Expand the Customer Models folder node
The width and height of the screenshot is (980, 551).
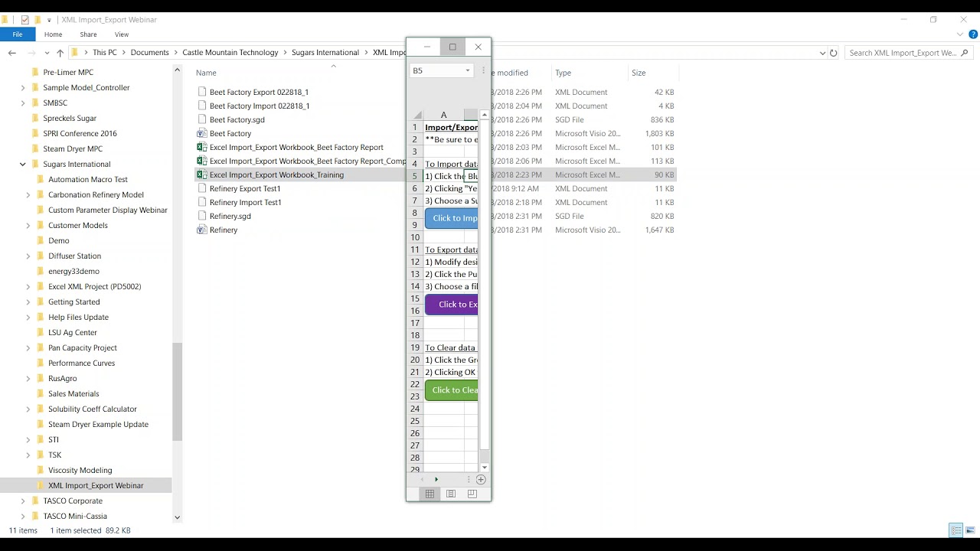pyautogui.click(x=28, y=225)
